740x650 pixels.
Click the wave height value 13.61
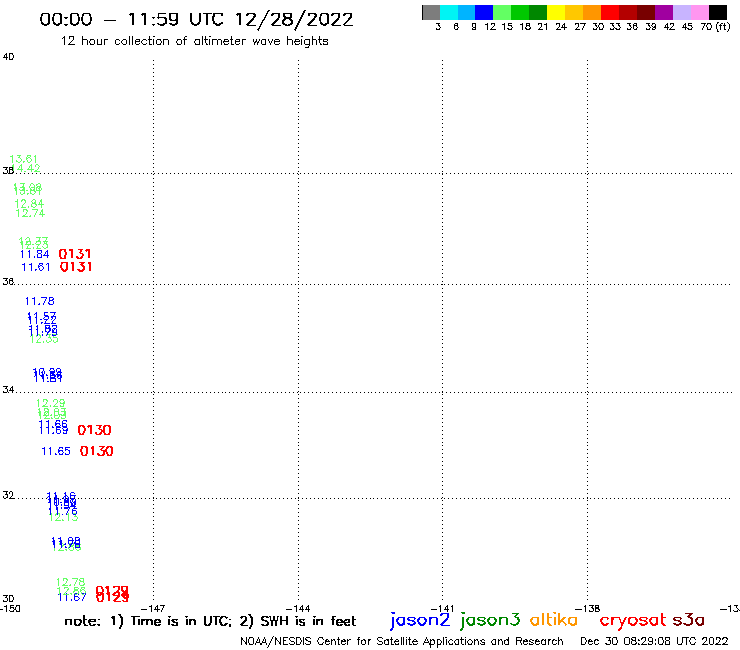click(x=24, y=159)
